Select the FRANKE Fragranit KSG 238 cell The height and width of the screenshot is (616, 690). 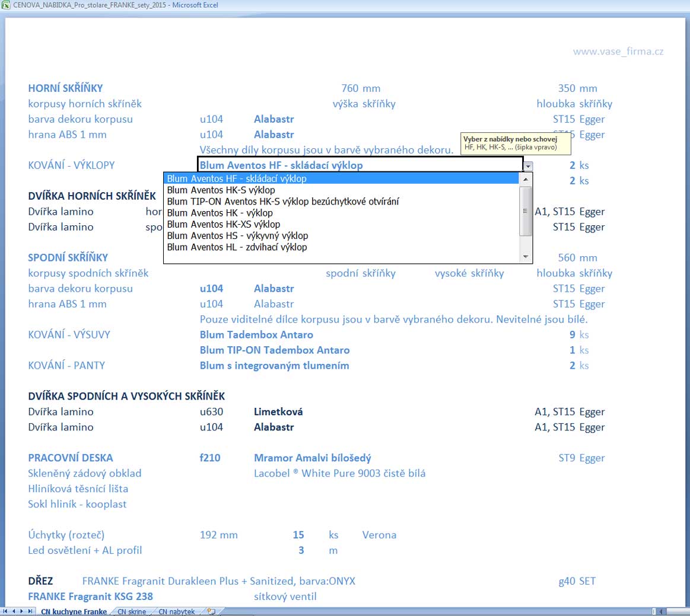[91, 596]
